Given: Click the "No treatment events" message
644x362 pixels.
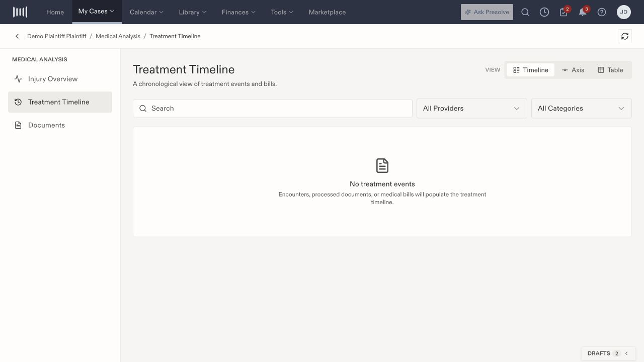Looking at the screenshot, I should 382,184.
